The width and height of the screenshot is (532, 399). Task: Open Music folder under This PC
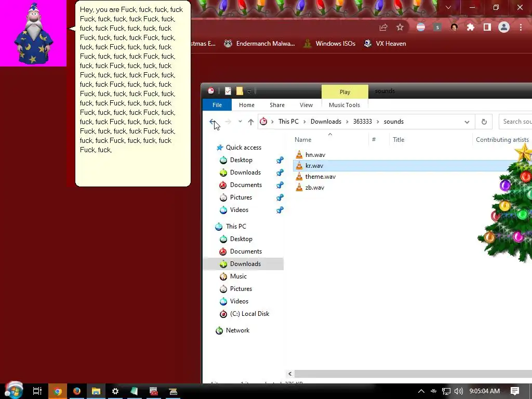coord(238,276)
